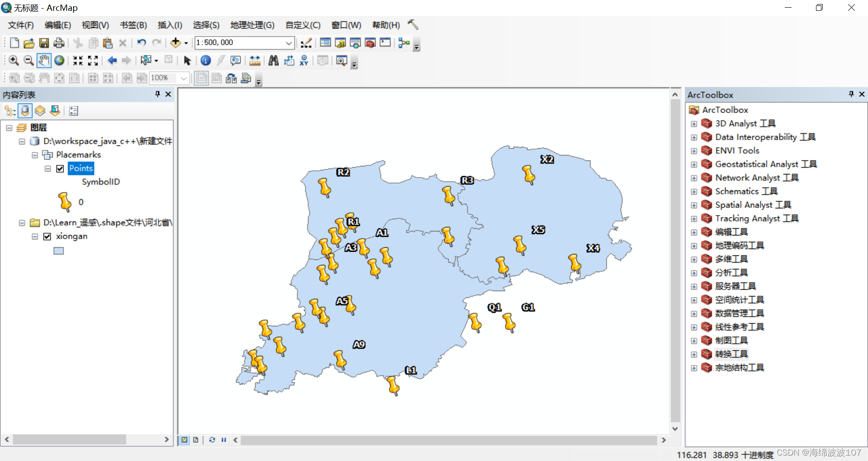The image size is (868, 461).
Task: Open the Go To XY tool
Action: (304, 61)
